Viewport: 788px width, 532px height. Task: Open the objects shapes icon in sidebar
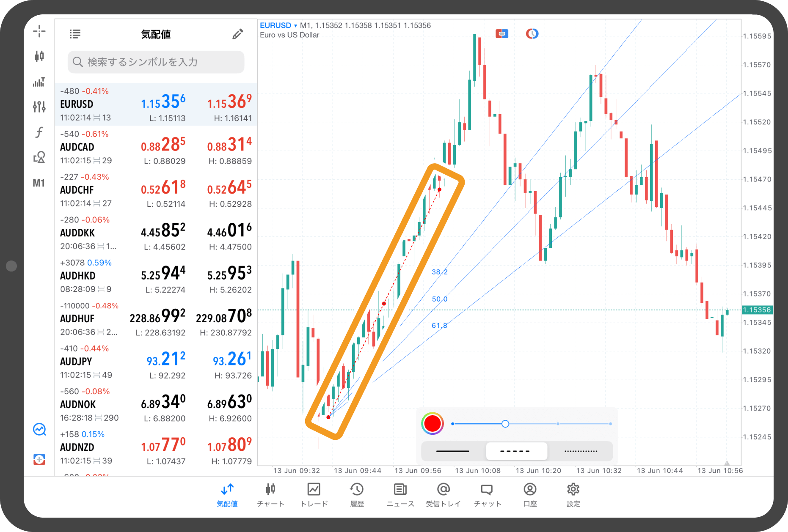pyautogui.click(x=39, y=157)
